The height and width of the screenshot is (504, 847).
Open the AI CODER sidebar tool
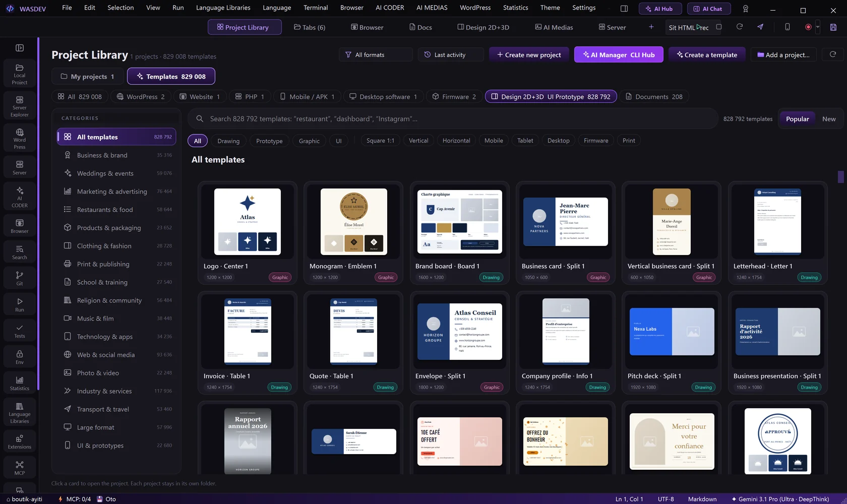click(20, 197)
